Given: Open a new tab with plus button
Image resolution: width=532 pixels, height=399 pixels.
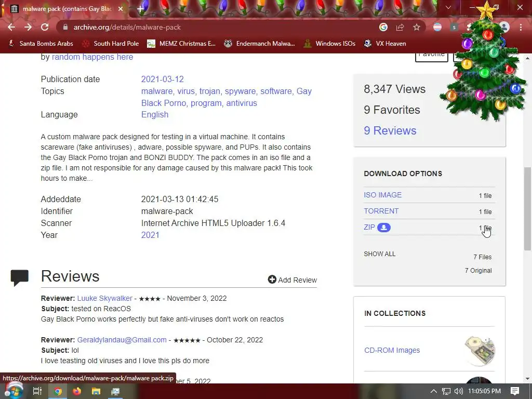Looking at the screenshot, I should coord(140,9).
